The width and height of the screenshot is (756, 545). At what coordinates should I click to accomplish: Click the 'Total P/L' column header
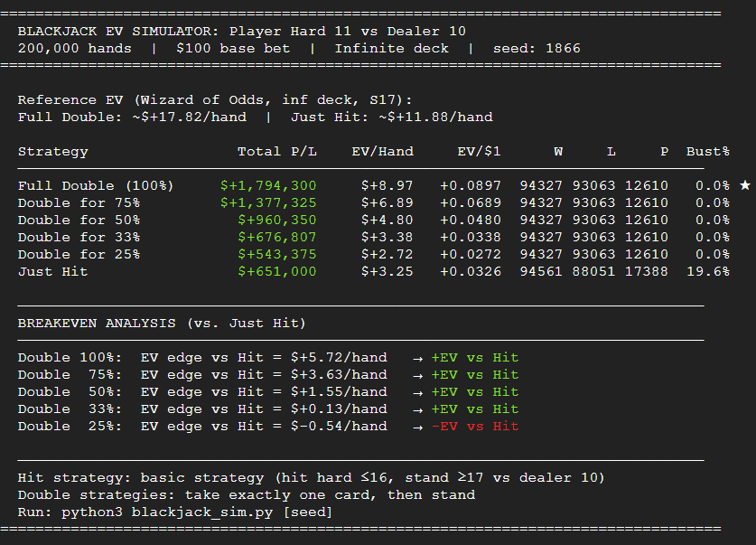tap(277, 152)
